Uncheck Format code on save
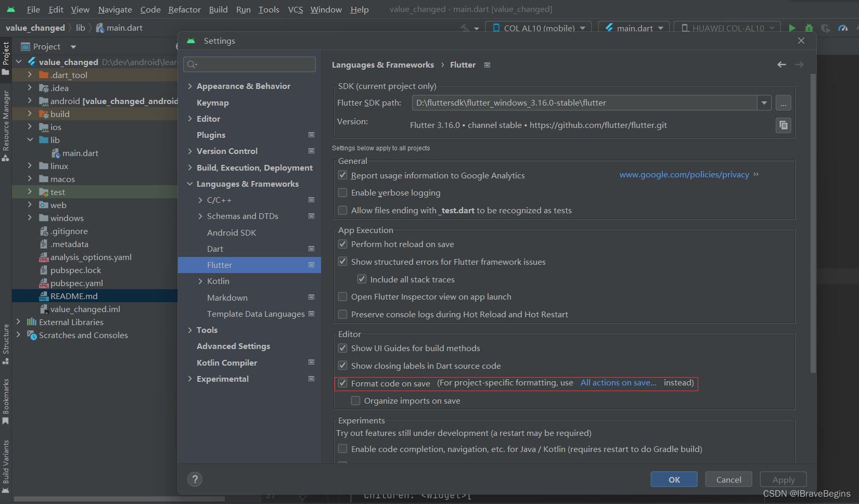 [342, 383]
